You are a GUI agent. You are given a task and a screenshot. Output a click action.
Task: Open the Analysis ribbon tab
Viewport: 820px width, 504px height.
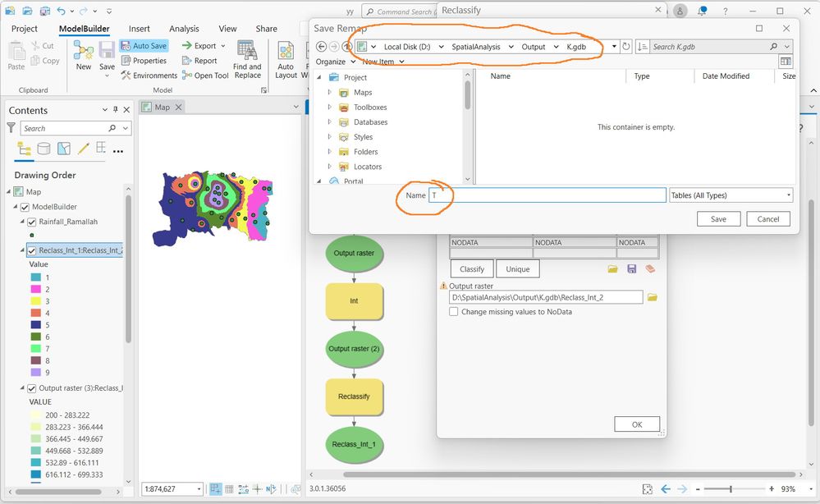click(x=184, y=29)
